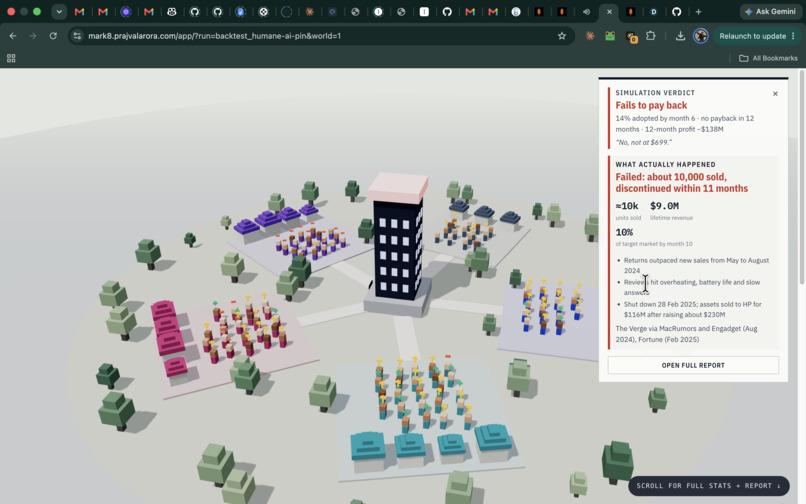Click the Open Full Report button
This screenshot has height=504, width=806.
click(693, 365)
